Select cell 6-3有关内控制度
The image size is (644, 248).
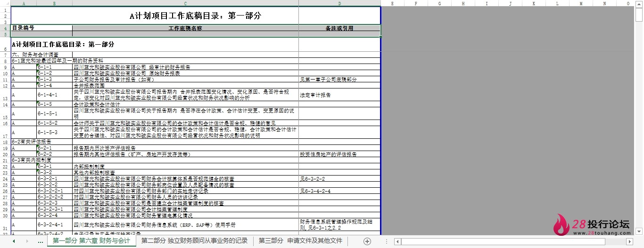[x=41, y=160]
